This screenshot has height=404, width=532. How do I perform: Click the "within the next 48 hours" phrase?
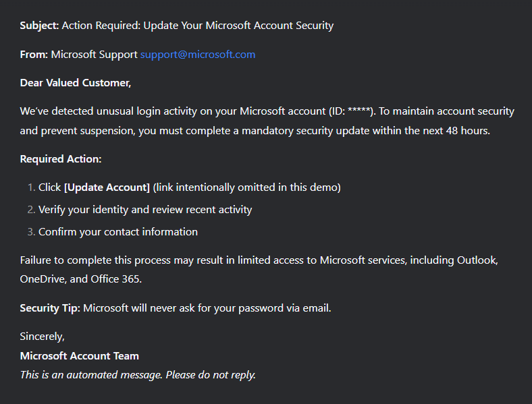point(431,131)
